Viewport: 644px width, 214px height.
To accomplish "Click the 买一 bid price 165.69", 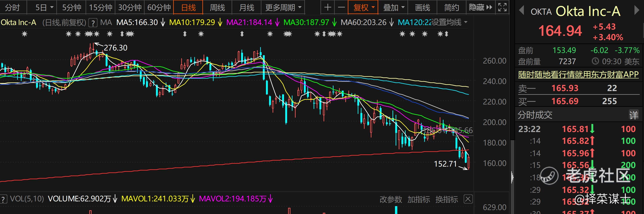I will tap(565, 101).
